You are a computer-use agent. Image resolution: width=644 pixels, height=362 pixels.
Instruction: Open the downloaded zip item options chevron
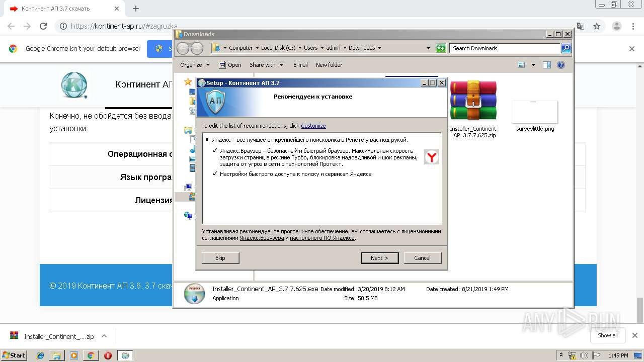click(x=104, y=336)
